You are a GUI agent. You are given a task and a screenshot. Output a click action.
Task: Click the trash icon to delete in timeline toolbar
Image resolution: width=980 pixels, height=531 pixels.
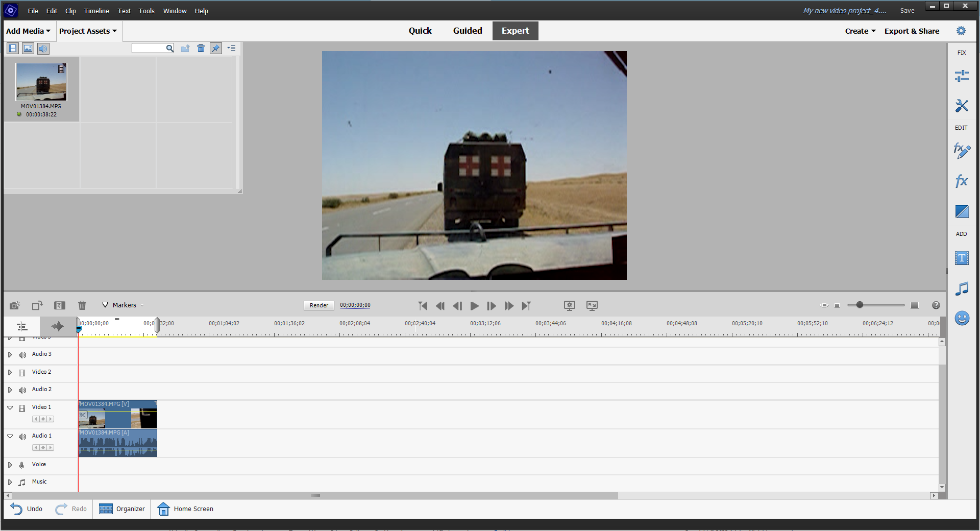82,305
